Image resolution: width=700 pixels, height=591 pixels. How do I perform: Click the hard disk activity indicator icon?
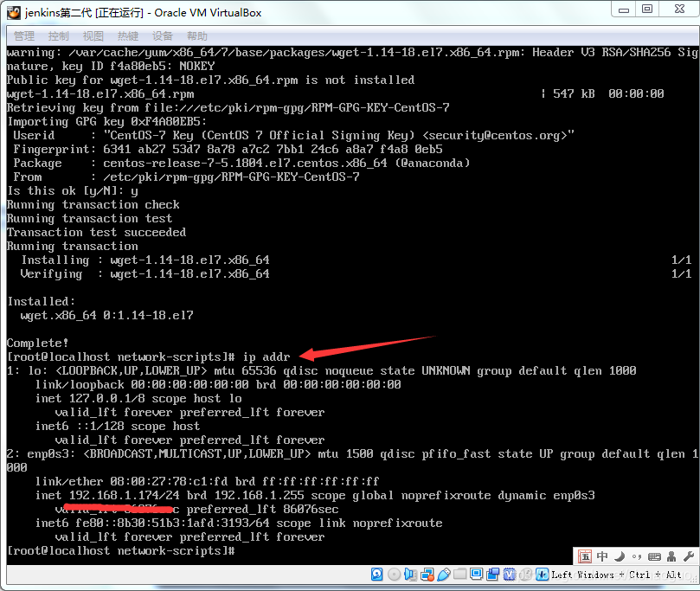pyautogui.click(x=376, y=575)
